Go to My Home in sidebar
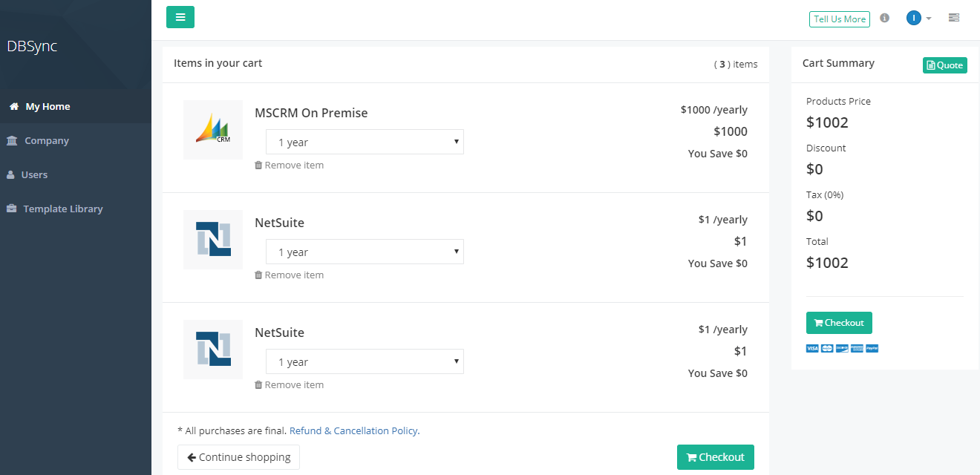The height and width of the screenshot is (475, 980). [48, 107]
